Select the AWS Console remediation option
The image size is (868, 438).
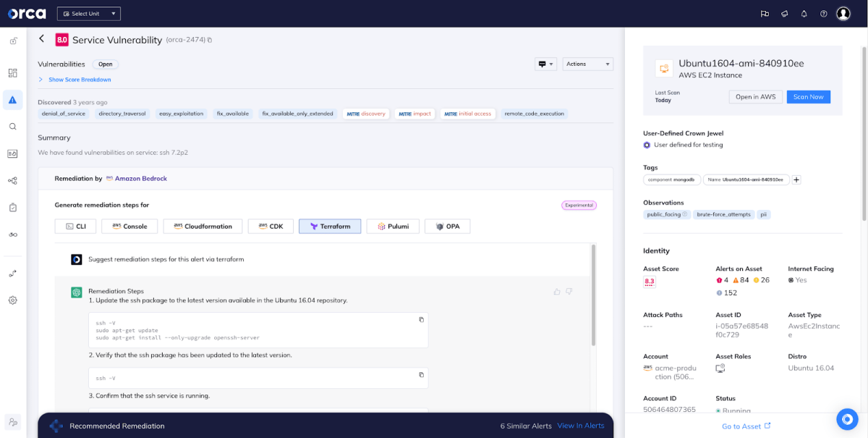coord(129,227)
